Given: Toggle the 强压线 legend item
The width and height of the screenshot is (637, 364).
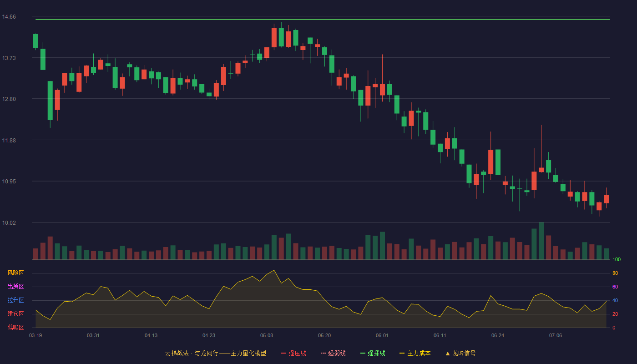Looking at the screenshot, I should coord(293,353).
